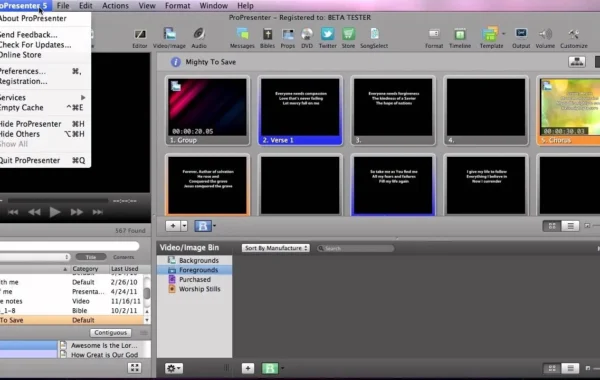Click the blue slide transition B button
Screen dimensions: 600x380
203,226
